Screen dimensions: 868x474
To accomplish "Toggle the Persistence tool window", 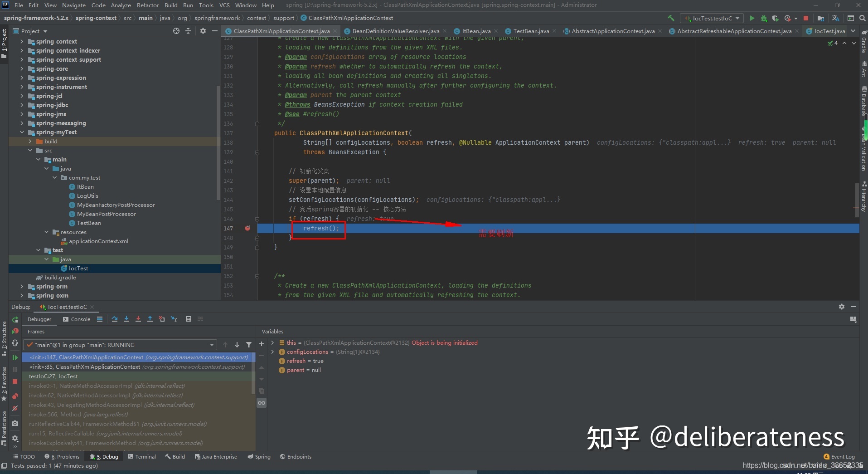I will point(4,428).
